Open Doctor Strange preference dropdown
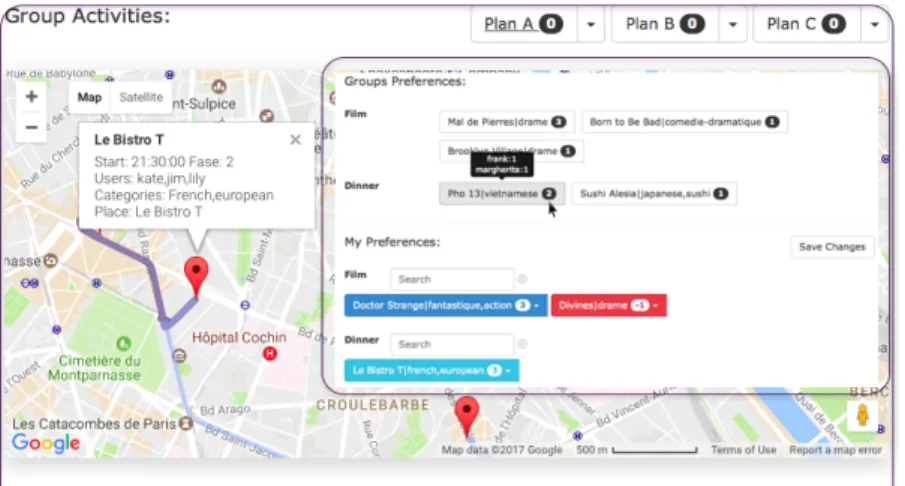Image resolution: width=905 pixels, height=486 pixels. (x=537, y=305)
